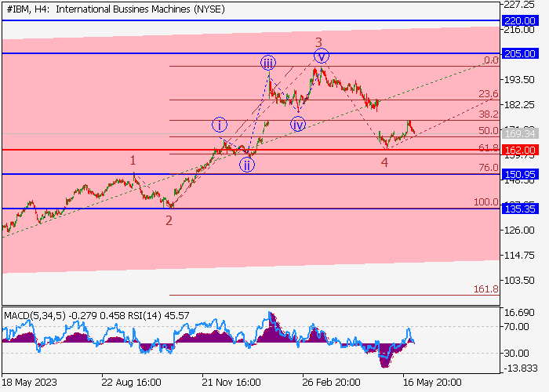549x392 pixels.
Task: Click the 16 May 20:00 date label
Action: tap(432, 383)
